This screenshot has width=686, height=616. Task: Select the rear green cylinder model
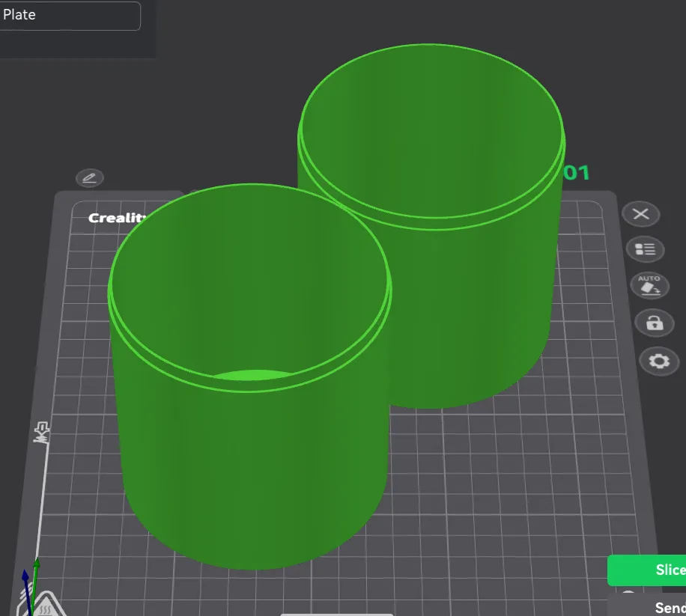(473, 306)
